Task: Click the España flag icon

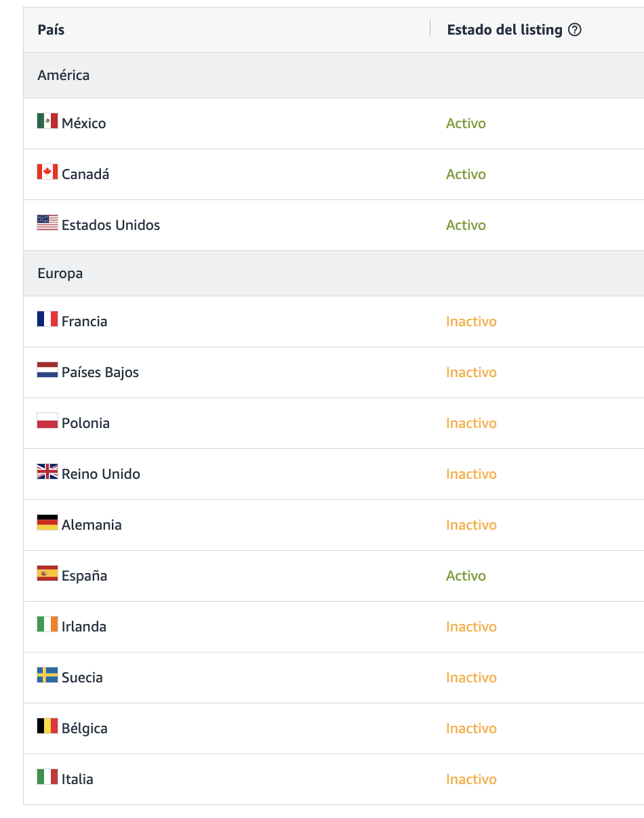Action: pyautogui.click(x=47, y=574)
